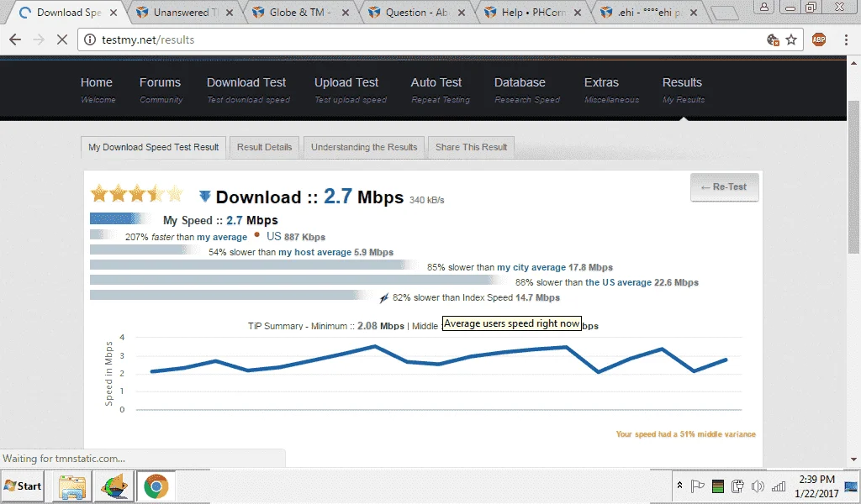The image size is (861, 504).
Task: Click the My Speed blue progress bar
Action: click(120, 219)
